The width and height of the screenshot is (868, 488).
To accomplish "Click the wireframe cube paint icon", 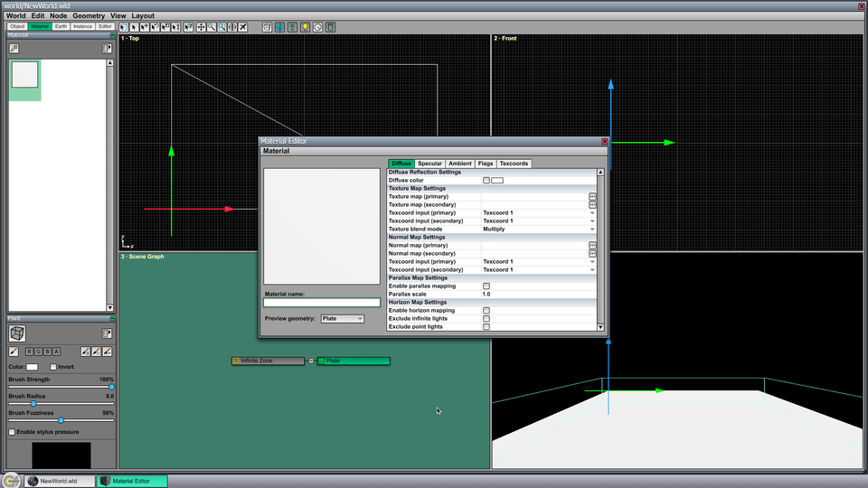I will point(17,333).
